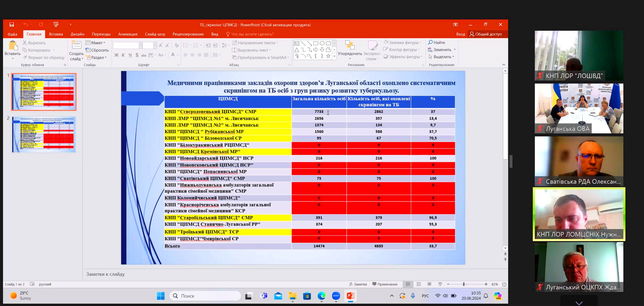Click the Вставить paste icon
This screenshot has height=306, width=644.
[13, 46]
